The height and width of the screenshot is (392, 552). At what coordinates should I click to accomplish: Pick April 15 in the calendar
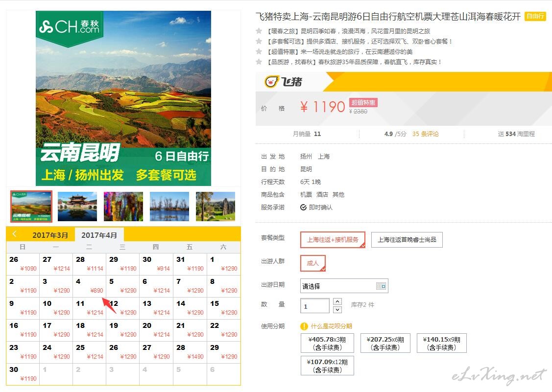(x=223, y=308)
